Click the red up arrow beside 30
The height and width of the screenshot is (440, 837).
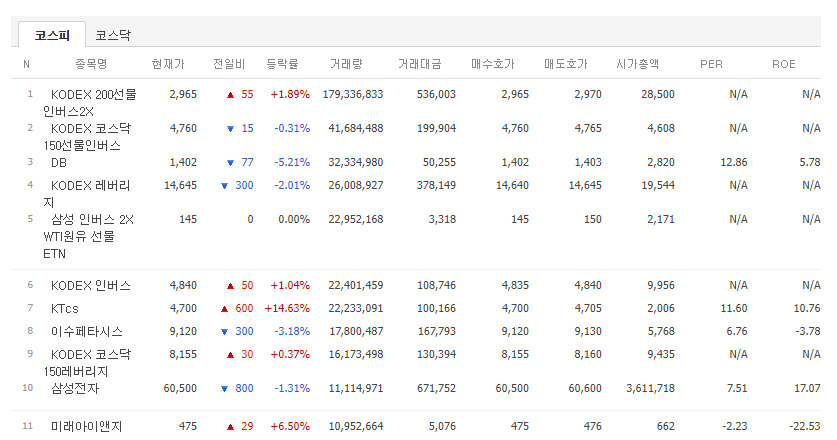231,355
